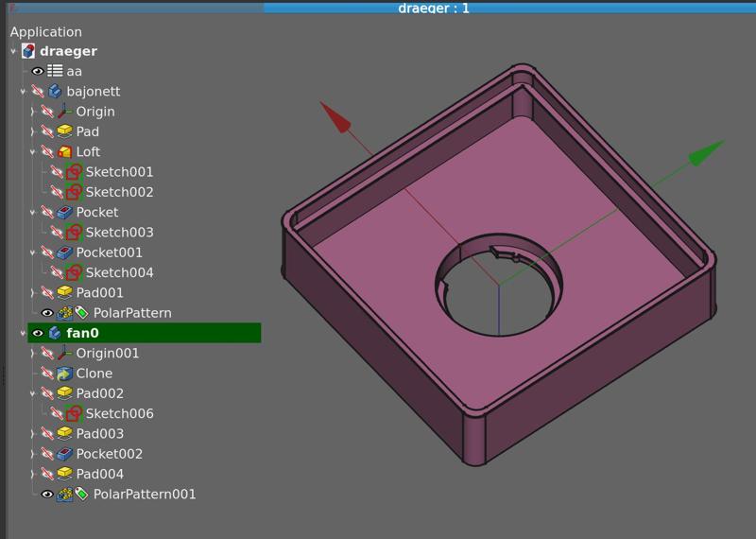Hide the fan0 body via eye icon
Image resolution: width=756 pixels, height=539 pixels.
pyautogui.click(x=37, y=333)
